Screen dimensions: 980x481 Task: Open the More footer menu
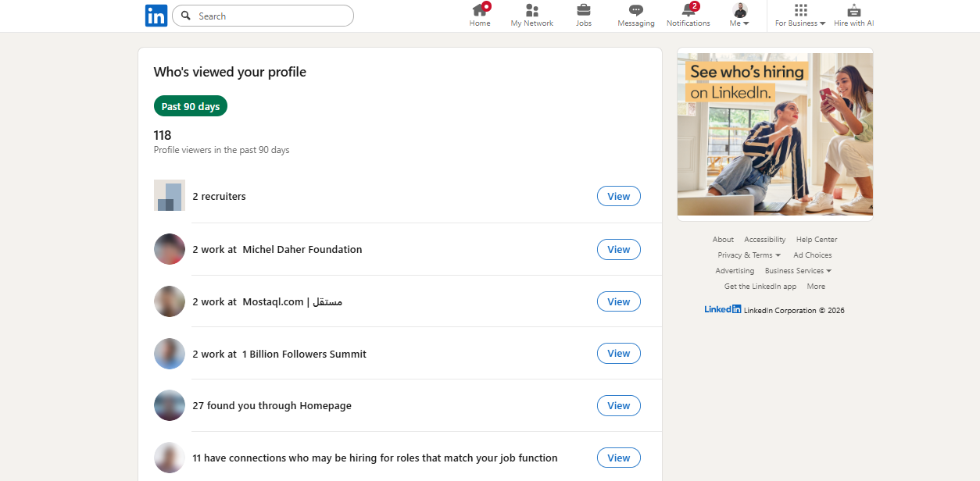coord(816,286)
